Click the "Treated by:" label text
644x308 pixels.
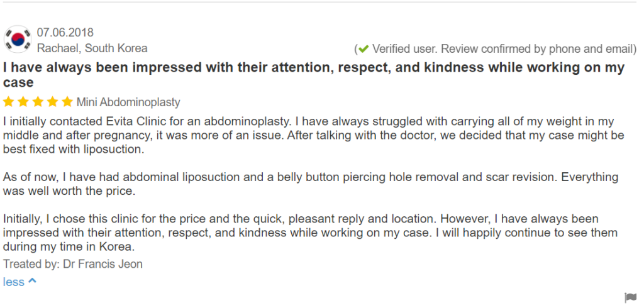point(31,263)
